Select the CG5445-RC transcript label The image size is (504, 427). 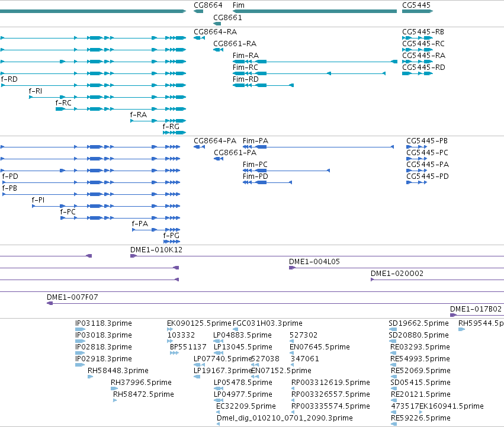423,44
